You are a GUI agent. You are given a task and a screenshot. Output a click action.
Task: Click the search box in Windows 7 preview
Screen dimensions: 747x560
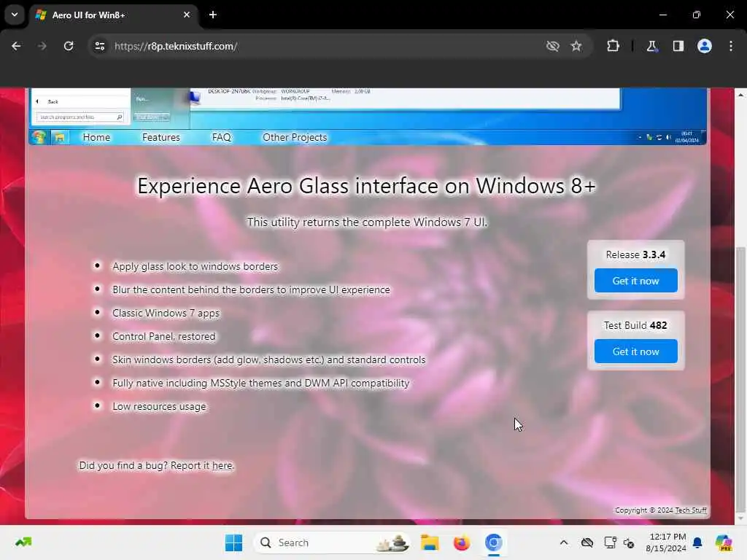click(80, 117)
